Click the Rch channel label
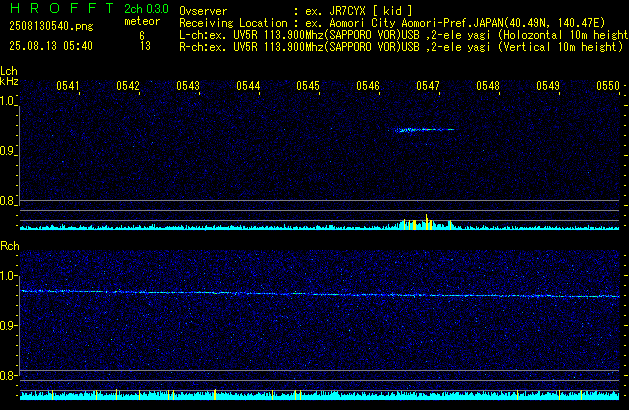This screenshot has height=410, width=629. [x=10, y=246]
